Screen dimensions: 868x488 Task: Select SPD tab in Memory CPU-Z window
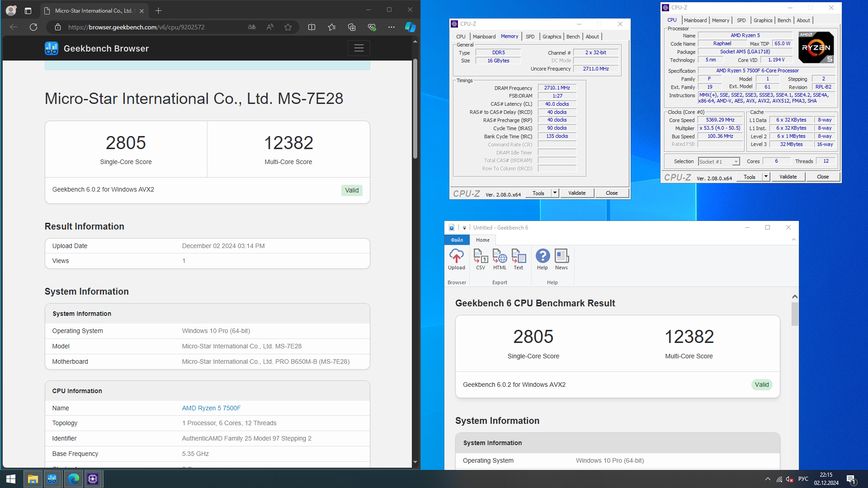pyautogui.click(x=530, y=37)
